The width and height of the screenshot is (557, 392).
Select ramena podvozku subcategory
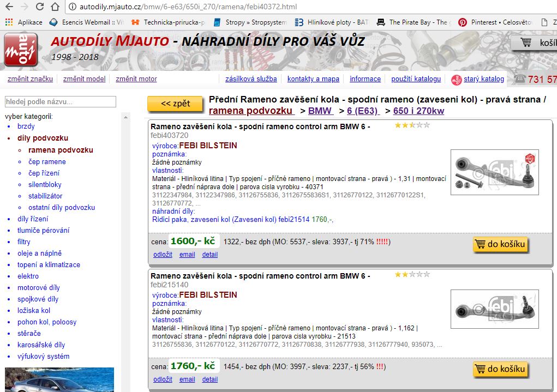click(61, 150)
